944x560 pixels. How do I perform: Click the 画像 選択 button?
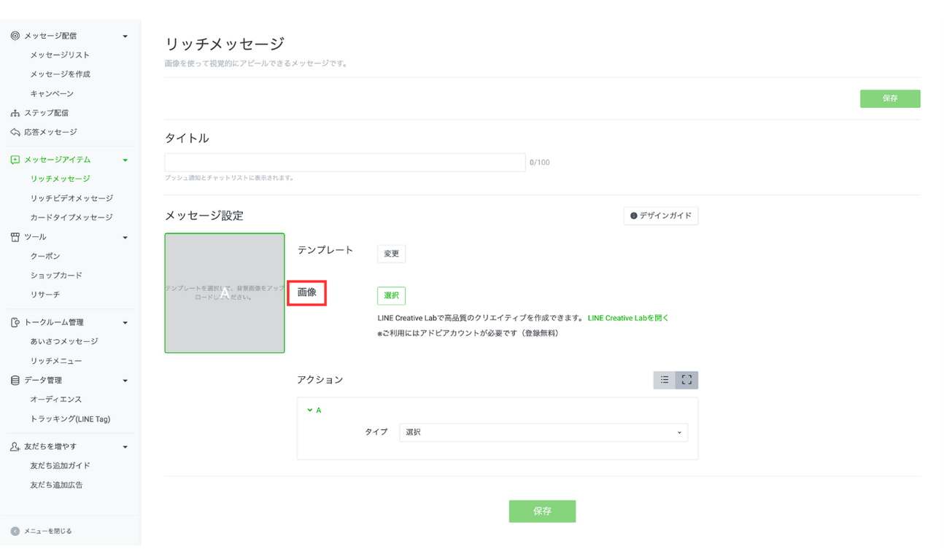pyautogui.click(x=391, y=295)
